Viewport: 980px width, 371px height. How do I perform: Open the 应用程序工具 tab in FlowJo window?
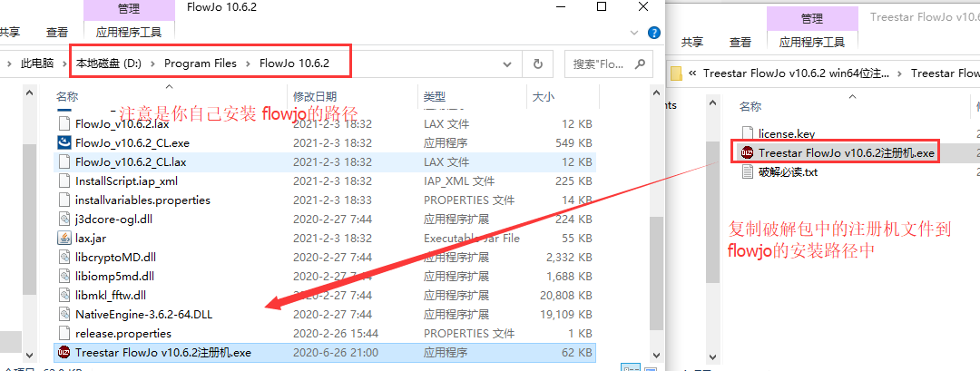[129, 32]
